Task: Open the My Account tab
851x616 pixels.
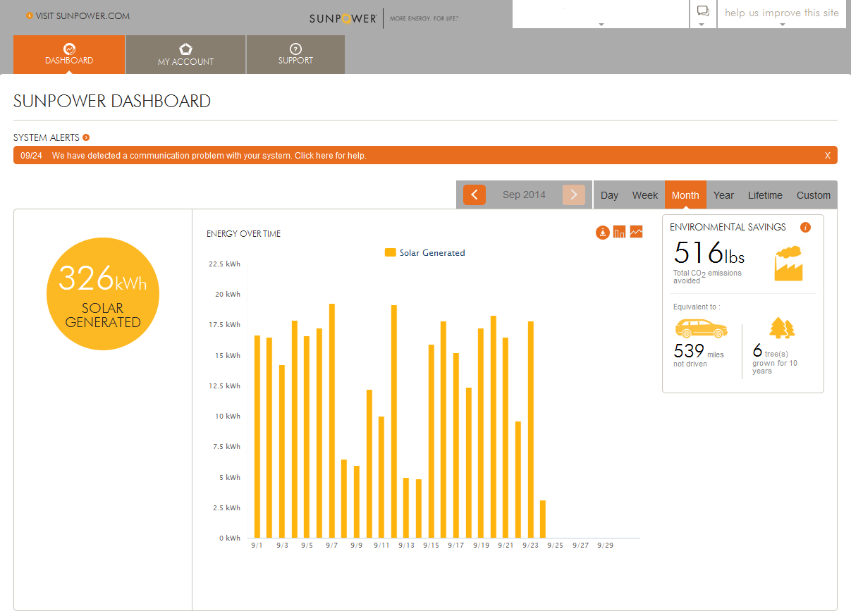Action: coord(185,54)
